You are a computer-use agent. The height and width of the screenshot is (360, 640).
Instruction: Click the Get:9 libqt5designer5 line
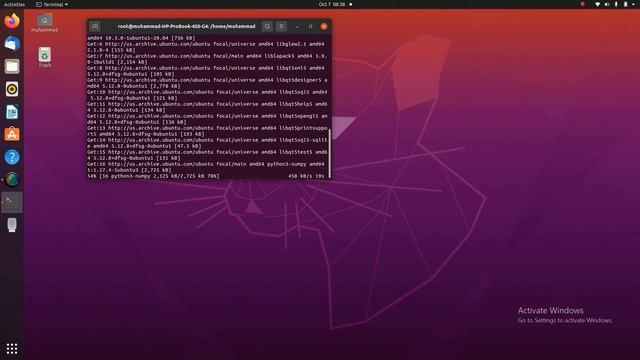click(x=207, y=83)
